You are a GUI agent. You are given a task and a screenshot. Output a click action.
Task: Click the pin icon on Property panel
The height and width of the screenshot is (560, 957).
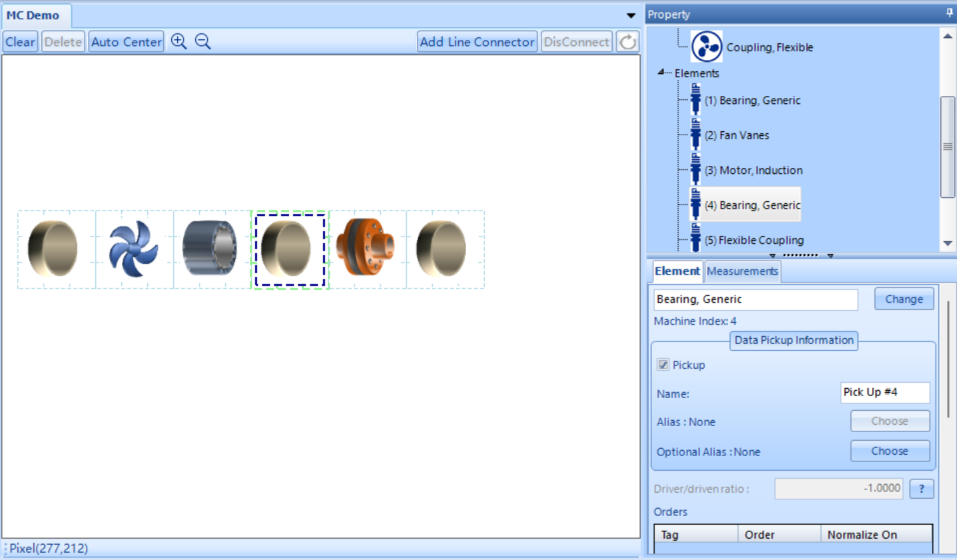(949, 13)
